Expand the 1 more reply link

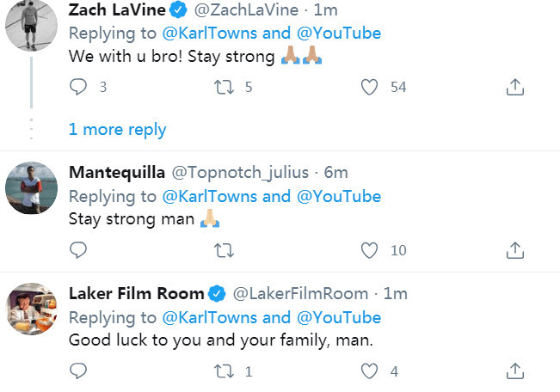(x=118, y=129)
